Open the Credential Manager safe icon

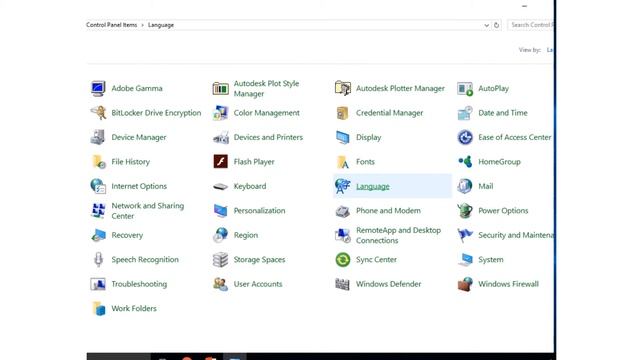pos(342,113)
